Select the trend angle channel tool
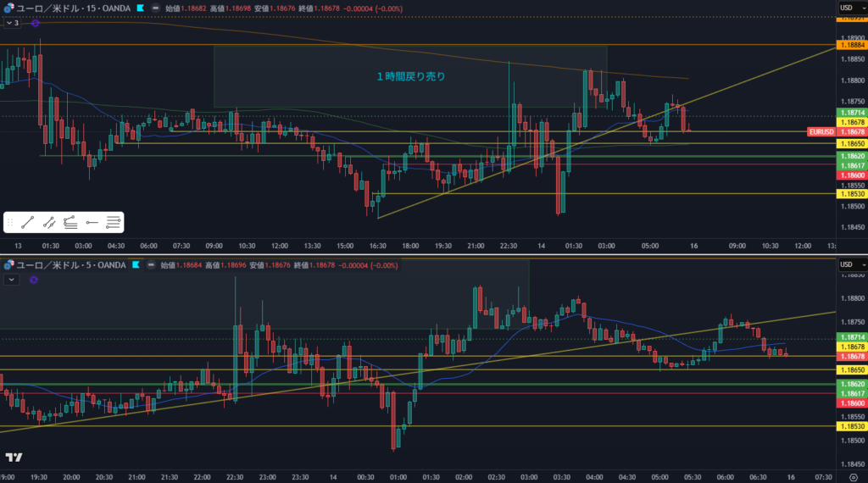The image size is (868, 483). 70,222
